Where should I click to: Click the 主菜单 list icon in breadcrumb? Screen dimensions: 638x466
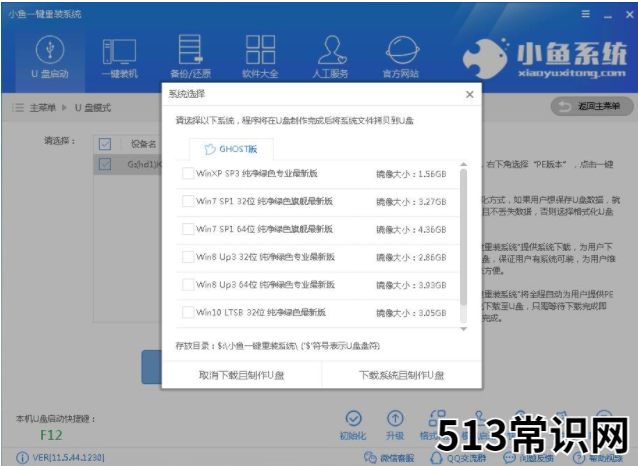[17, 108]
